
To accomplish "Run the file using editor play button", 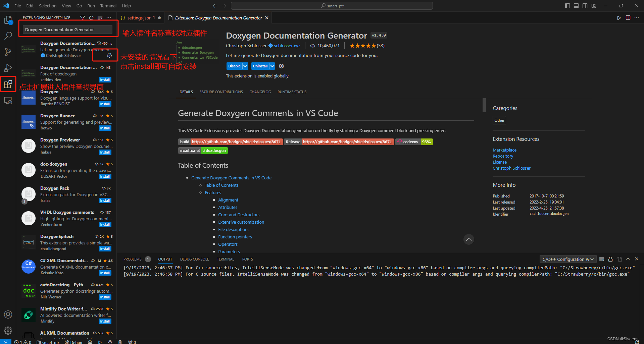I will click(x=619, y=18).
